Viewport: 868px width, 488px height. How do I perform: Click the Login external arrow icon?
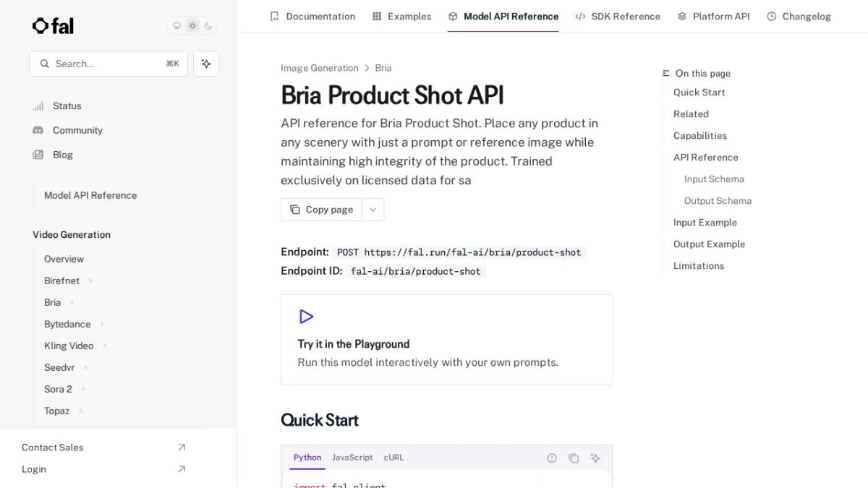(182, 469)
